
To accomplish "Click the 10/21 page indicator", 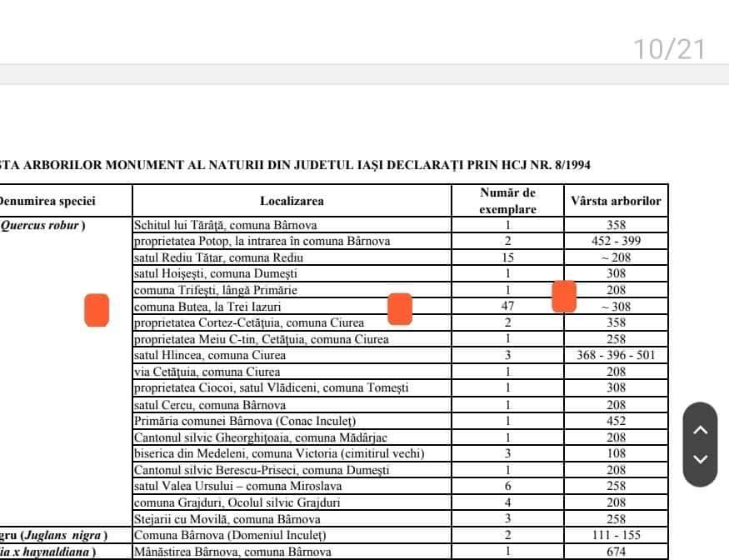I will click(x=670, y=49).
